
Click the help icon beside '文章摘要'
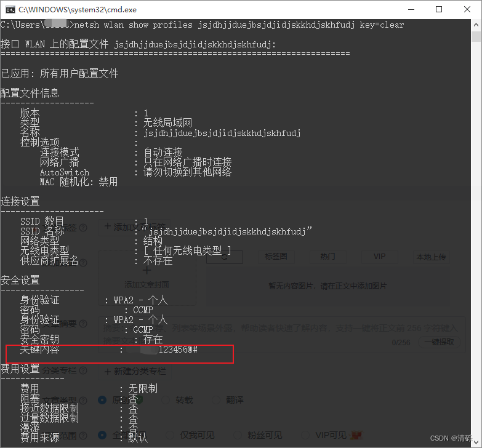pyautogui.click(x=83, y=324)
